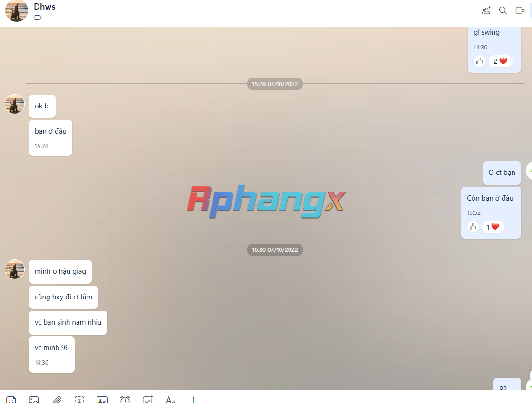The width and height of the screenshot is (532, 403).
Task: Click the 16:36 timestamp
Action: coord(41,363)
